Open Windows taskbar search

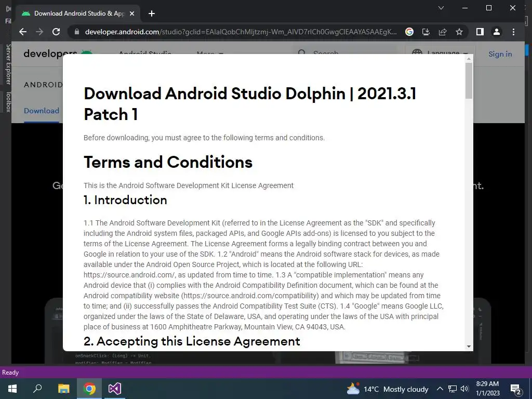coord(37,389)
